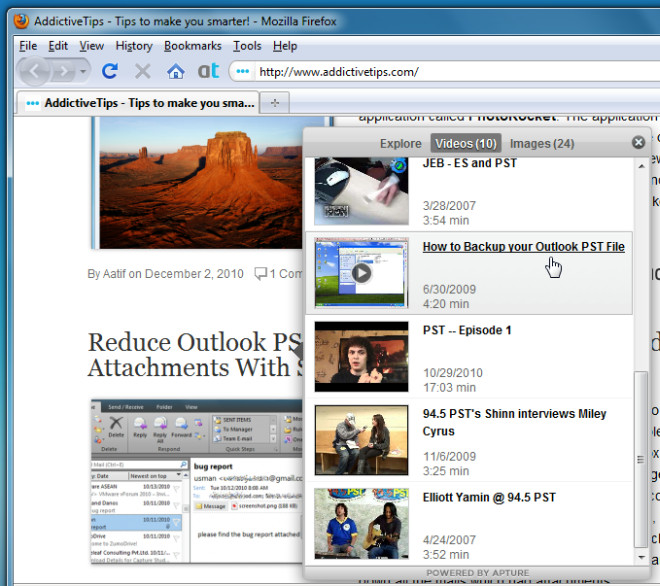Play the Outlook PST backup video
The image size is (660, 586).
click(362, 273)
